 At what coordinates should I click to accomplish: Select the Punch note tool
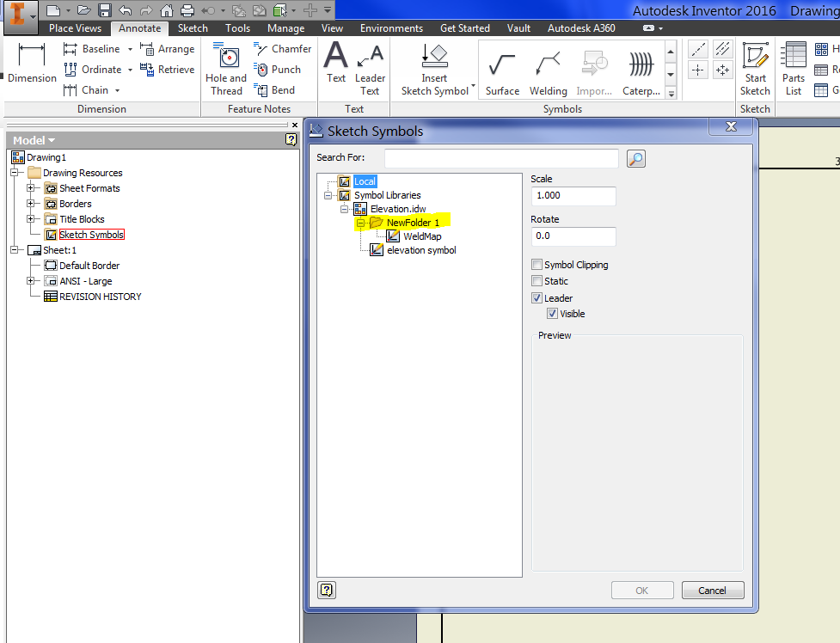(277, 69)
